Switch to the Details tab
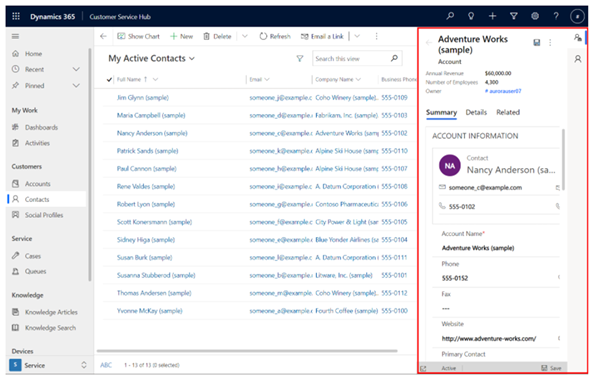 click(476, 112)
